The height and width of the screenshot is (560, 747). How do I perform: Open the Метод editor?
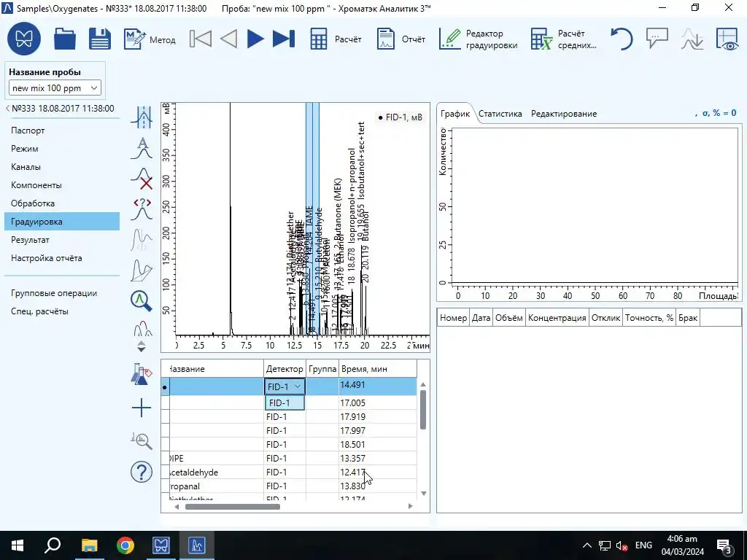tap(150, 39)
